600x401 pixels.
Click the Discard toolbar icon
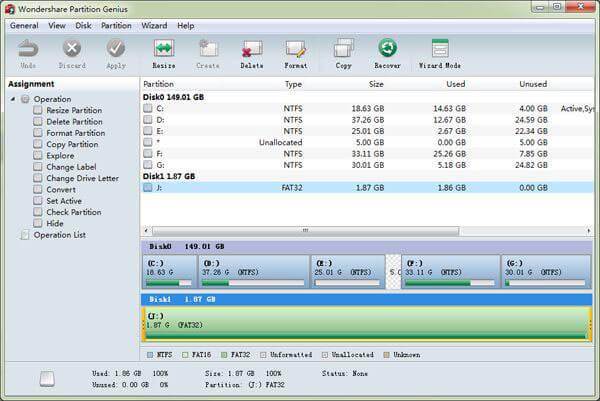[x=72, y=50]
